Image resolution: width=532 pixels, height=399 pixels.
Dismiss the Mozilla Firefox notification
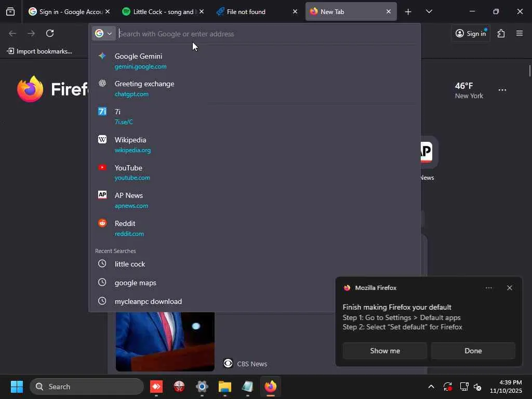[x=509, y=288]
